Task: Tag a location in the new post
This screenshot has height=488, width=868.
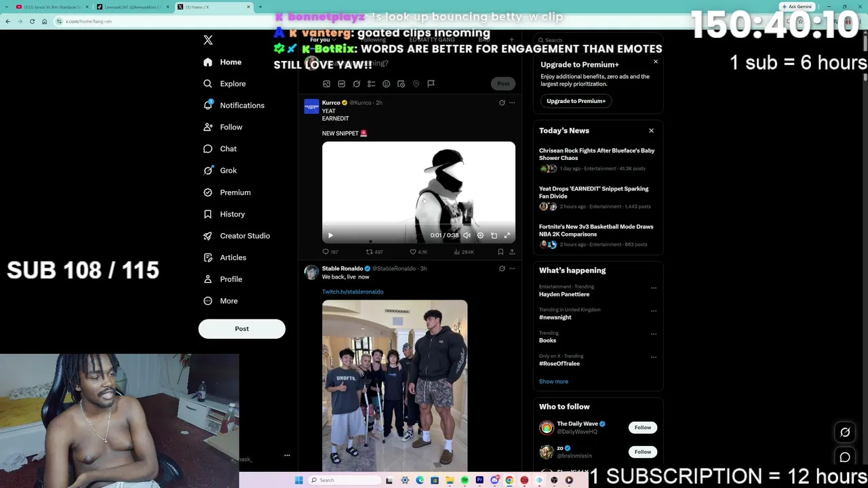Action: pyautogui.click(x=416, y=84)
